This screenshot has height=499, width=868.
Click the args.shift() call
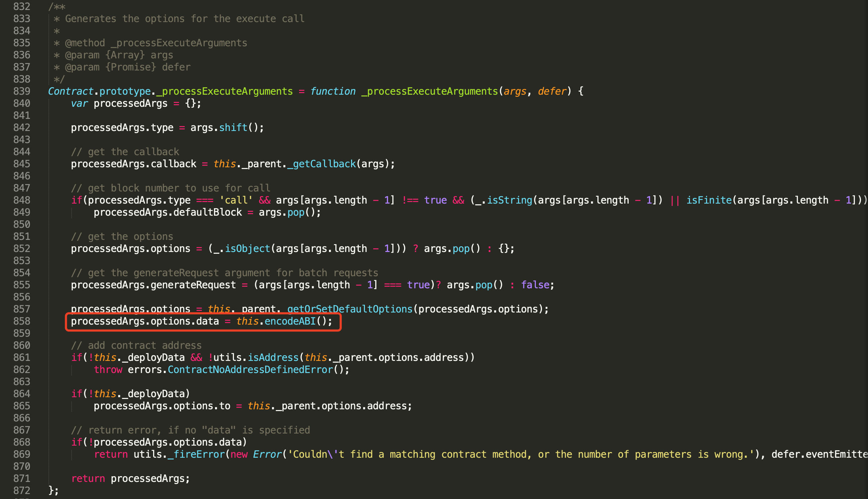pos(227,127)
